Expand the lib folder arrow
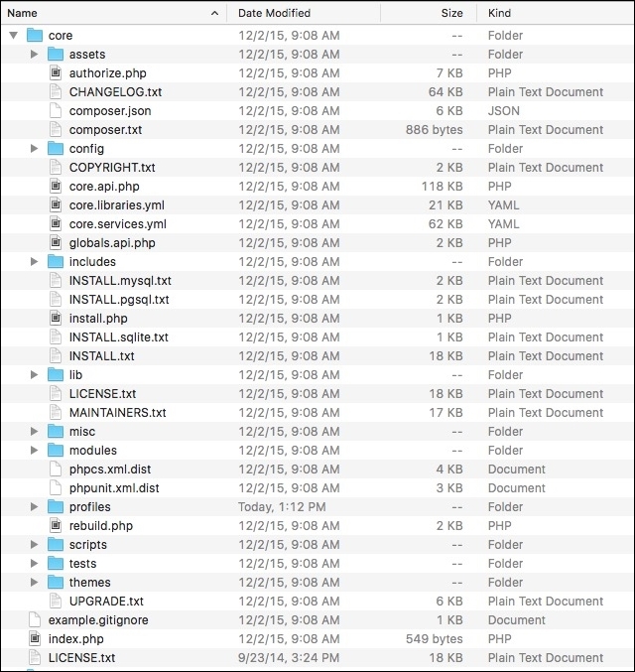The height and width of the screenshot is (672, 635). click(x=35, y=374)
